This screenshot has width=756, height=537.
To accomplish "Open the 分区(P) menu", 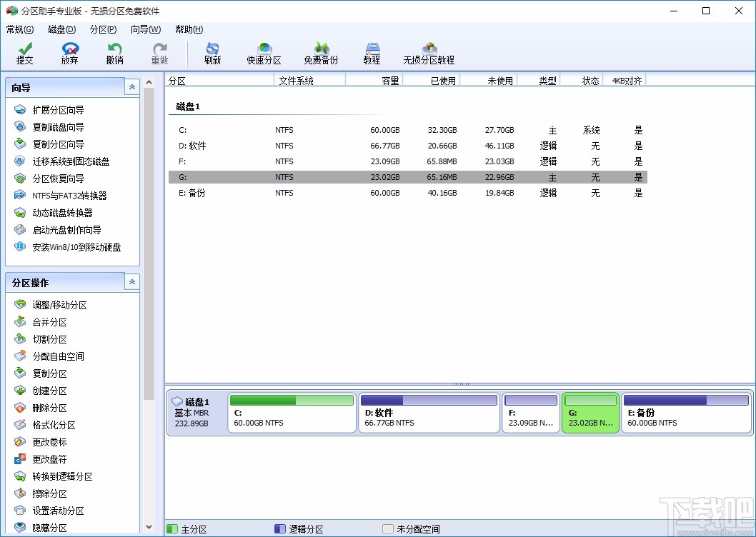I will pos(103,29).
